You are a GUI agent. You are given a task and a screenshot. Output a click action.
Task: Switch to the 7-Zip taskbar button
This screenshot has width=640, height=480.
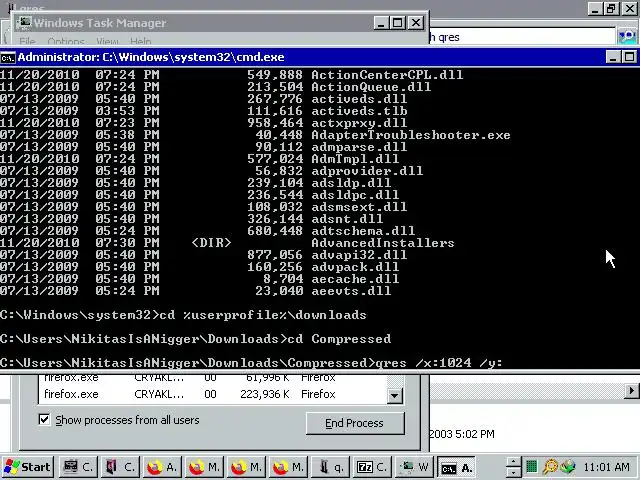371,467
